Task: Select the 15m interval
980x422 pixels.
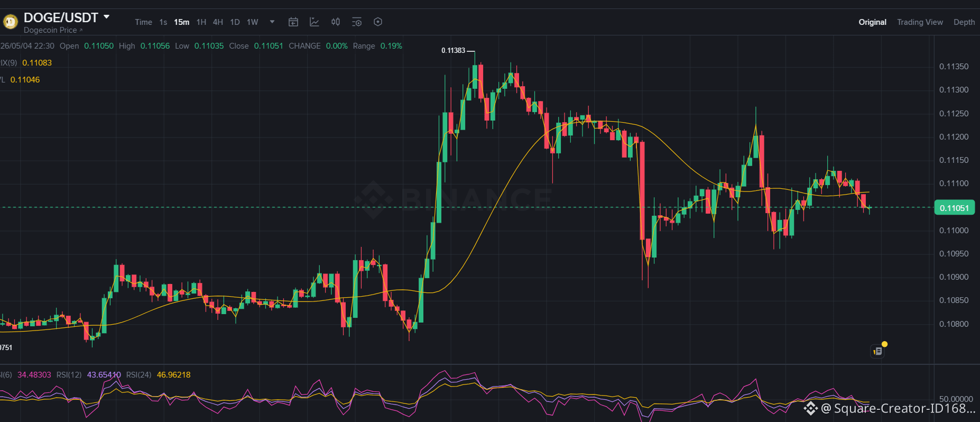Action: [182, 22]
